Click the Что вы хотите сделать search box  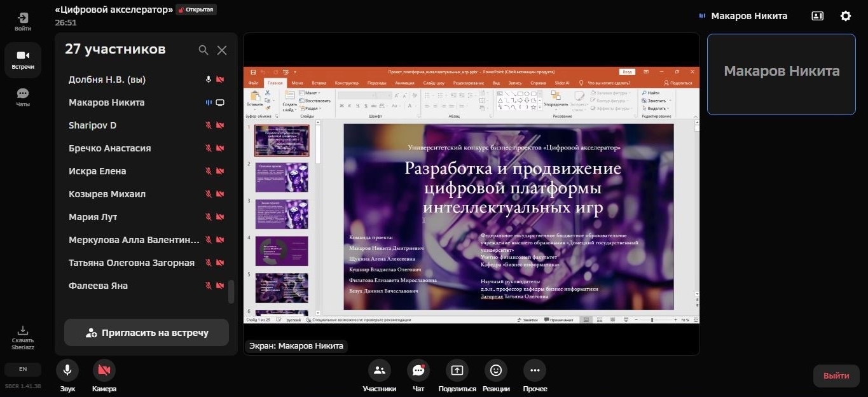point(605,83)
